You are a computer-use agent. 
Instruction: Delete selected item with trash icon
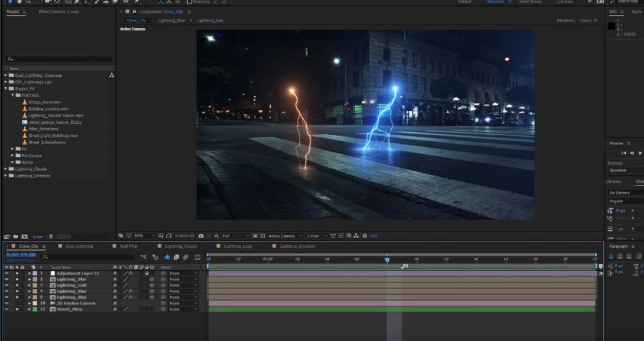(51, 236)
